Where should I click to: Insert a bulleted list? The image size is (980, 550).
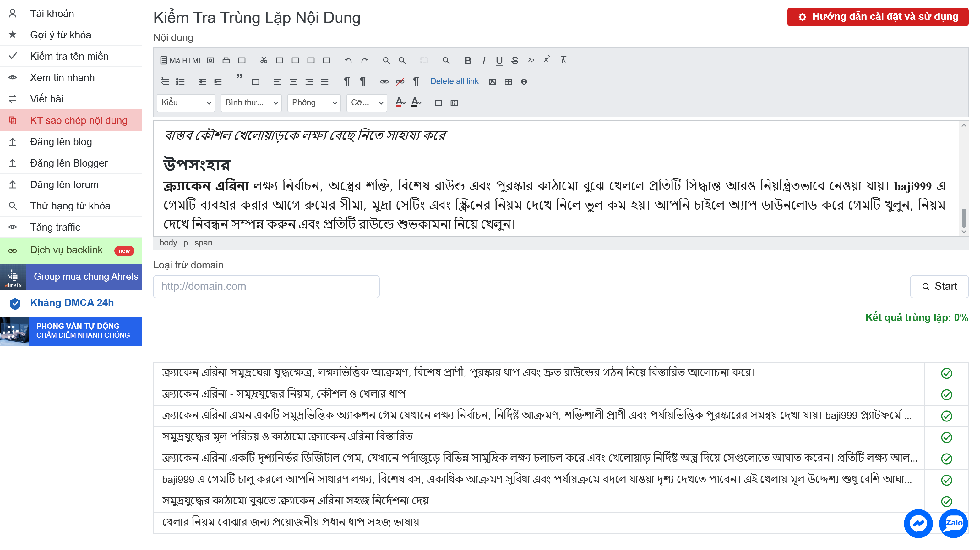180,81
